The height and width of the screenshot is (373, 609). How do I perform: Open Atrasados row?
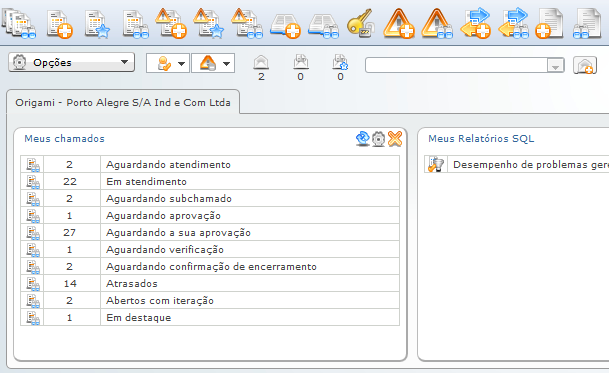point(210,284)
